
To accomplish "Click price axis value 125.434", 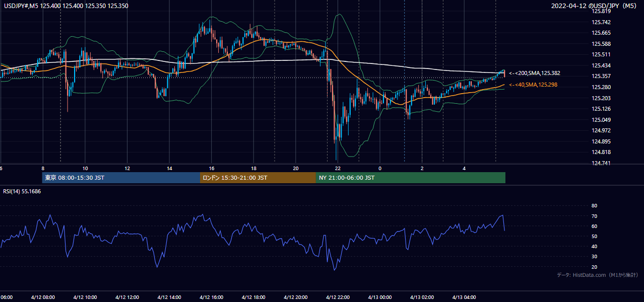I will (x=601, y=65).
